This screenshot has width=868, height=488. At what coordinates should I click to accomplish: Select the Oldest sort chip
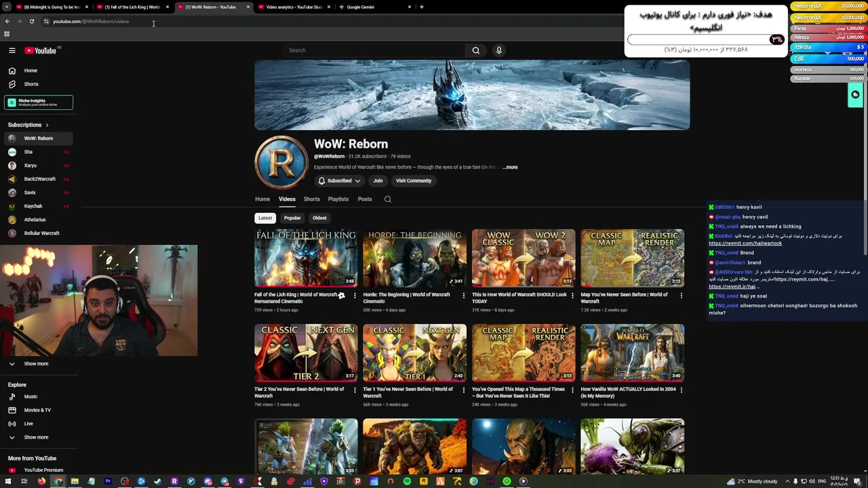[319, 218]
